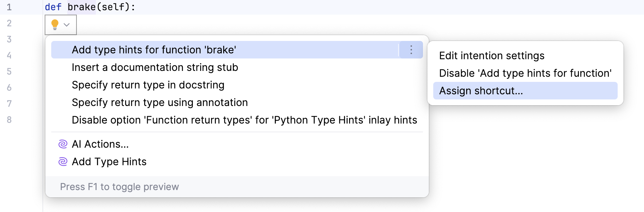Screen dimensions: 644x212
Task: Disable Function return types inlay hints option
Action: pyautogui.click(x=244, y=120)
